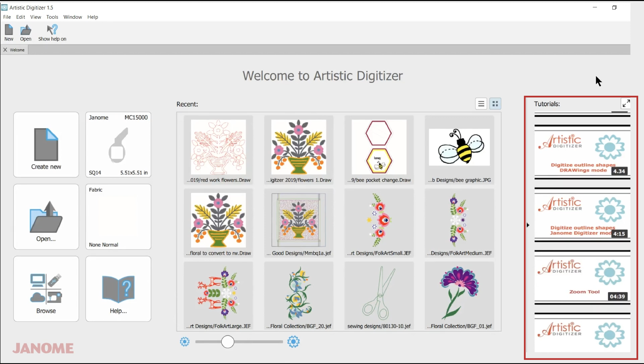
Task: Open flowers 1.Draw recent file
Action: pyautogui.click(x=299, y=150)
